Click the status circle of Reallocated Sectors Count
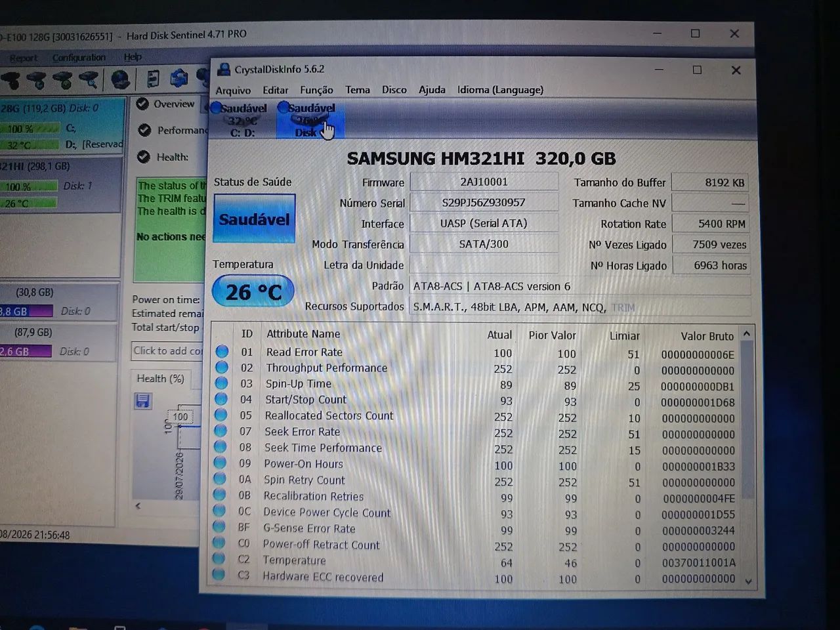 220,415
